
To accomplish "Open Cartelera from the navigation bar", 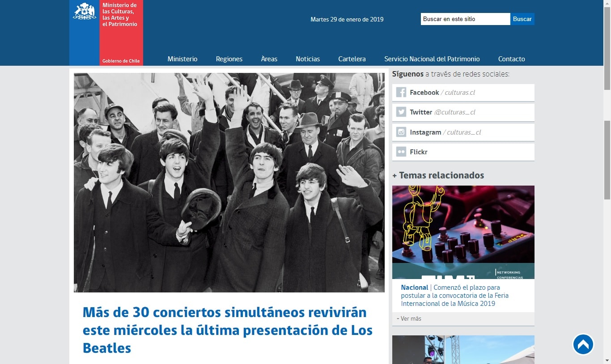I will (352, 59).
